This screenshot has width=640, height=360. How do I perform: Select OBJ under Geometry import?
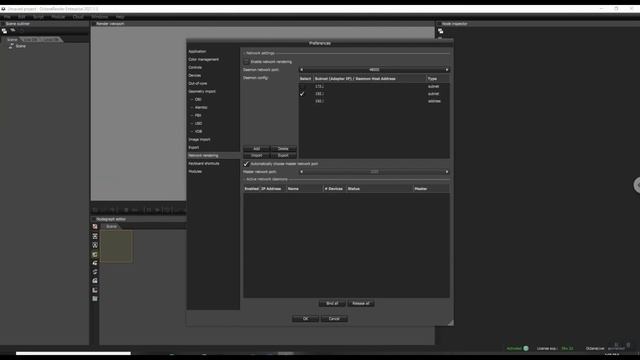(198, 100)
